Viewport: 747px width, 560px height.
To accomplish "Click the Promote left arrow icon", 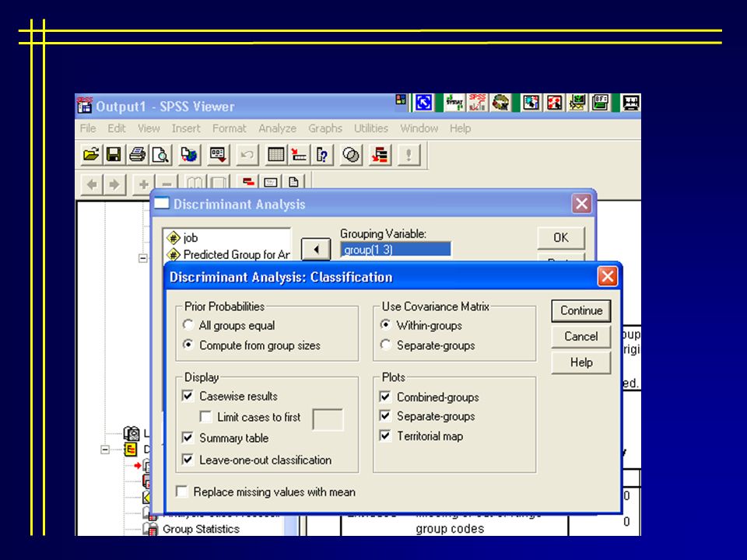I will pyautogui.click(x=92, y=184).
